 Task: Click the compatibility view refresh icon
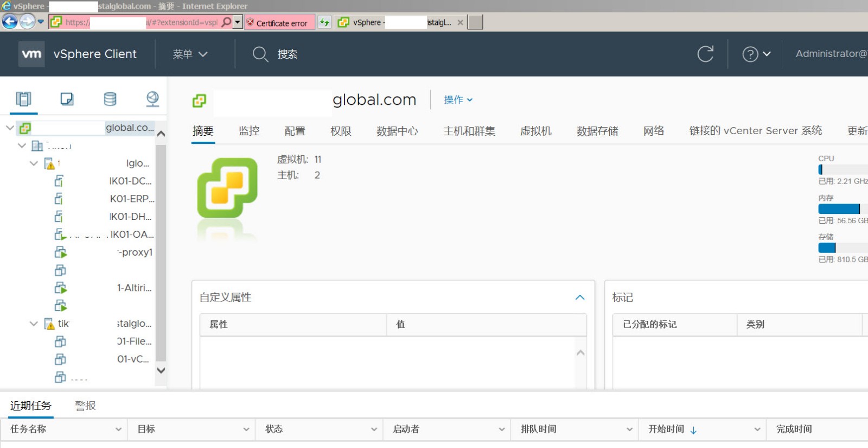324,22
